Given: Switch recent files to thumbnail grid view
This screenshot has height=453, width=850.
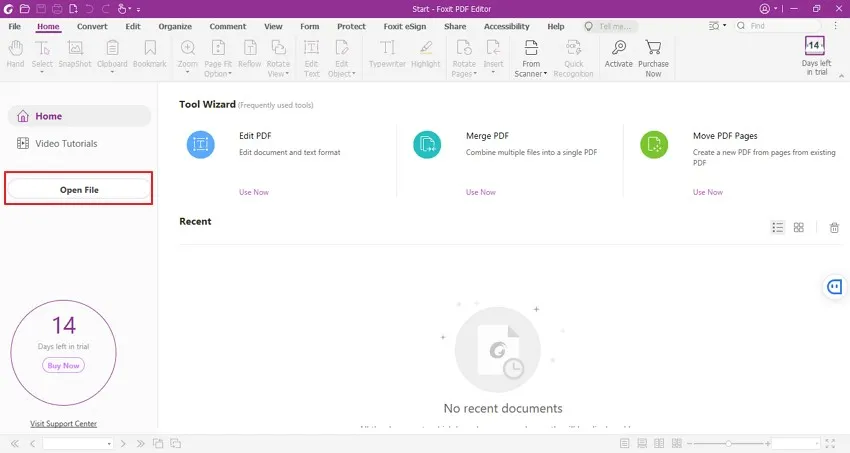Looking at the screenshot, I should [x=799, y=228].
